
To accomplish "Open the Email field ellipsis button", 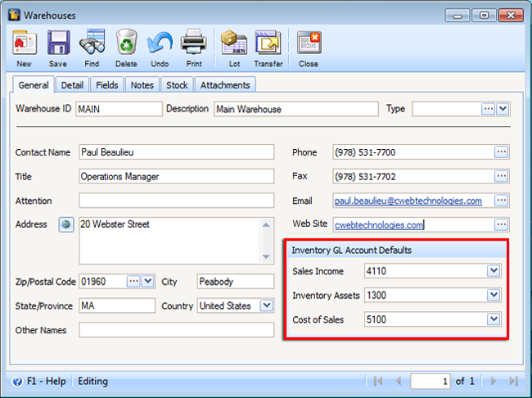I will click(501, 201).
